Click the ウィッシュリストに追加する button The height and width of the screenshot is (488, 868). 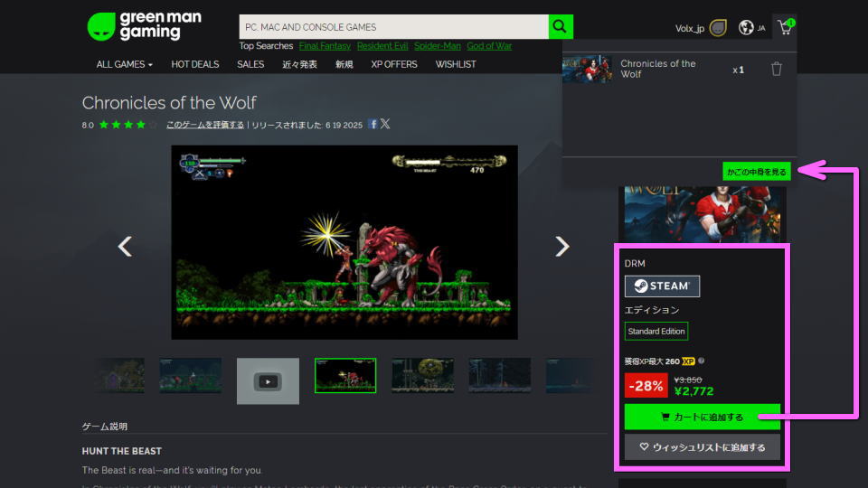(702, 447)
